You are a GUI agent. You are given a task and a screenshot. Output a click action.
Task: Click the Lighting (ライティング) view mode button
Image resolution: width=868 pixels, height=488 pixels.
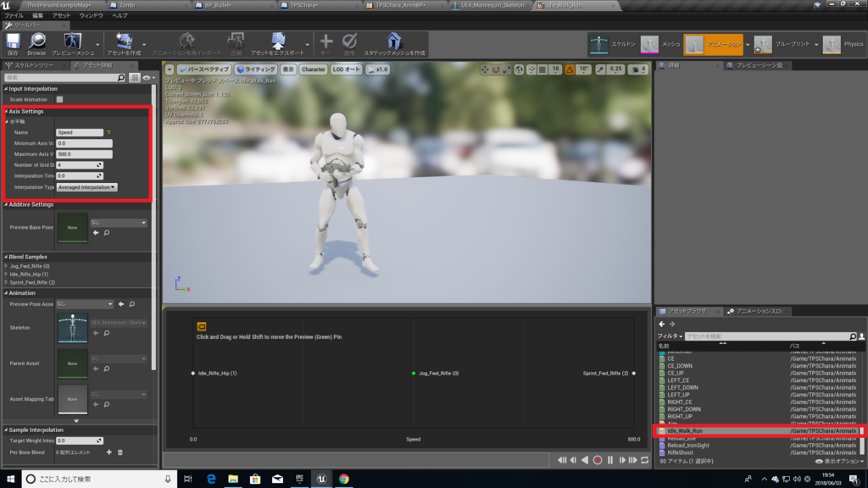point(256,69)
